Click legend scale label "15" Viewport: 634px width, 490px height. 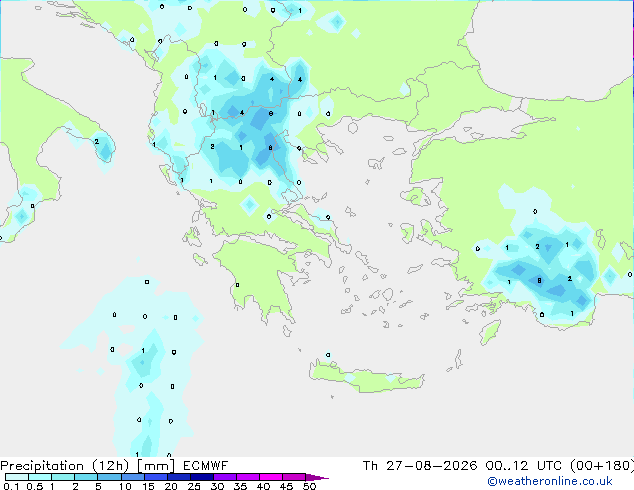pos(148,486)
